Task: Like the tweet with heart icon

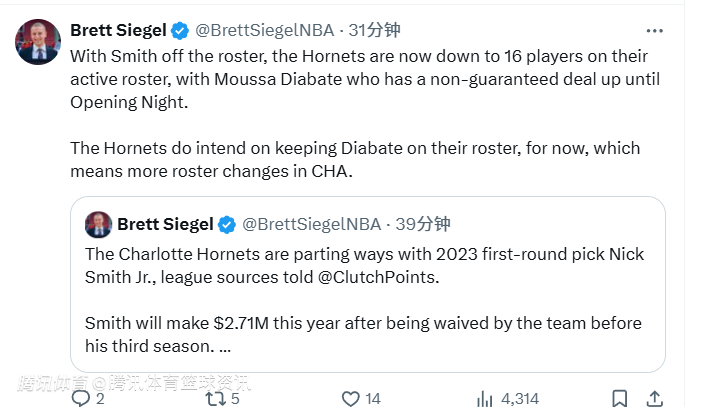Action: tap(350, 398)
